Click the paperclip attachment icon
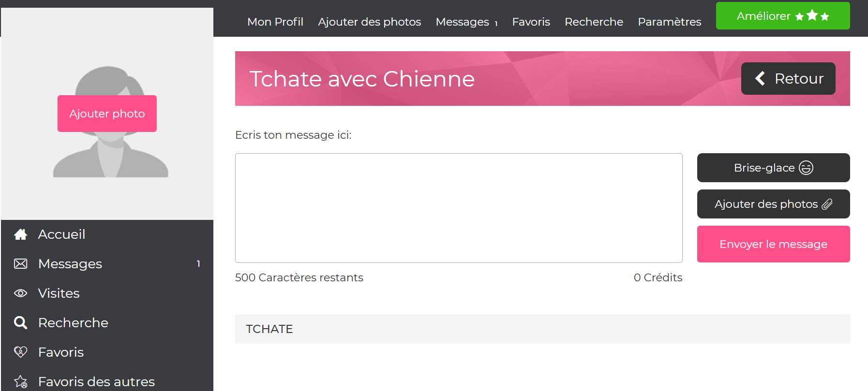868x391 pixels. pyautogui.click(x=827, y=204)
